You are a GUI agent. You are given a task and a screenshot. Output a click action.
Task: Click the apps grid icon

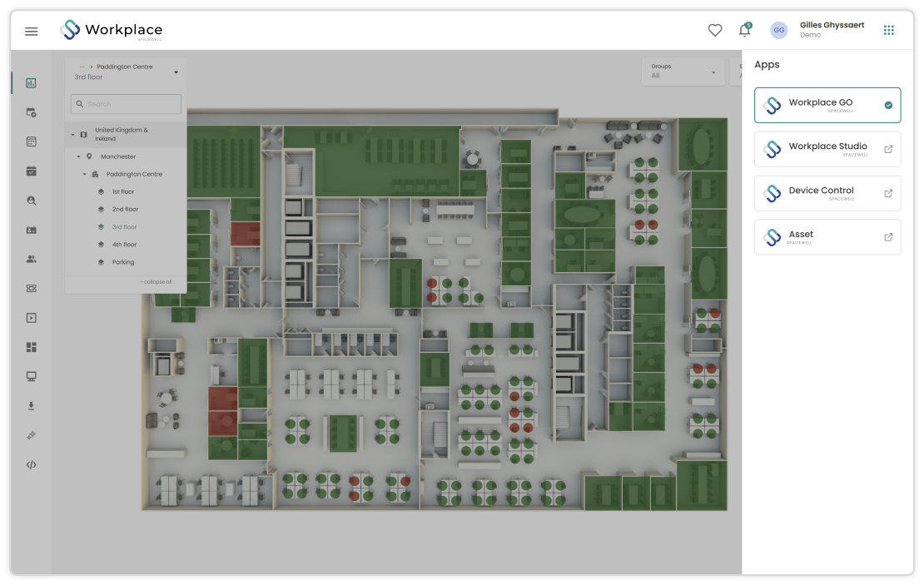click(889, 30)
